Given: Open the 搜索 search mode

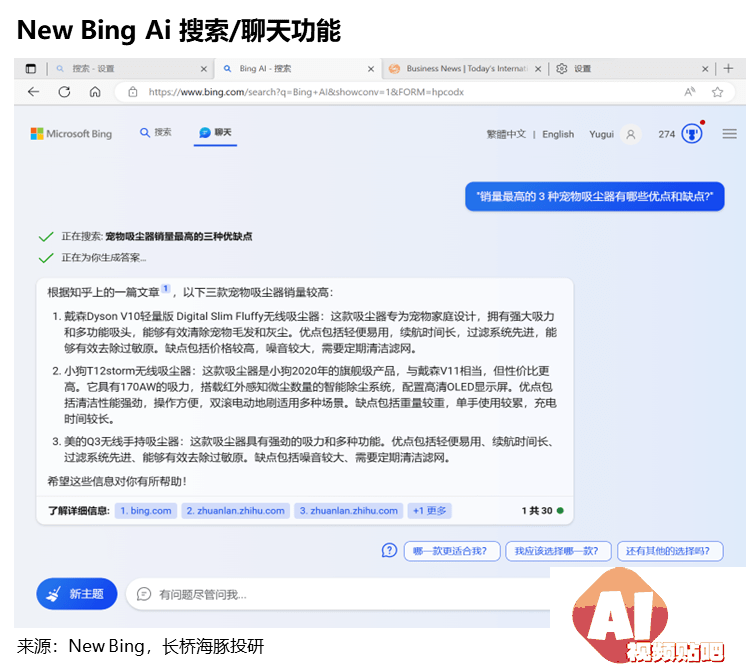Looking at the screenshot, I should coord(155,132).
